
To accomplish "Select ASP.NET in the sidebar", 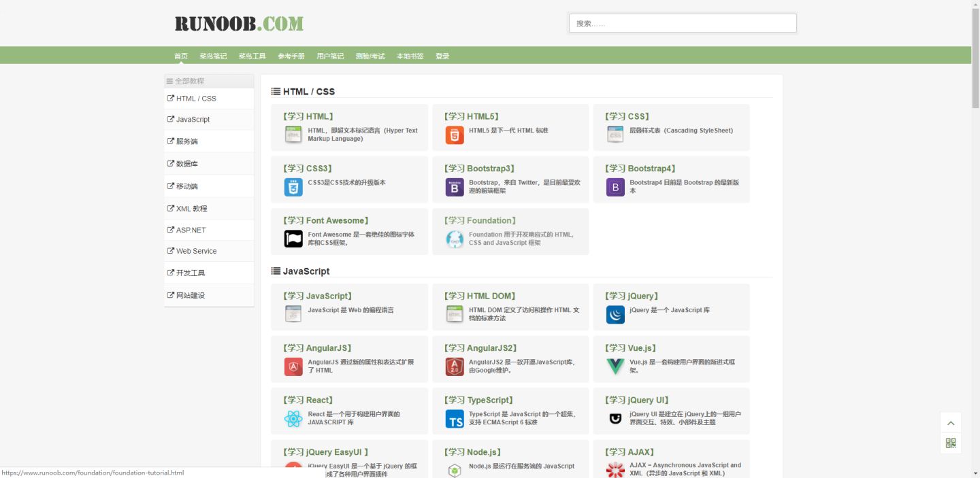I will click(x=209, y=230).
